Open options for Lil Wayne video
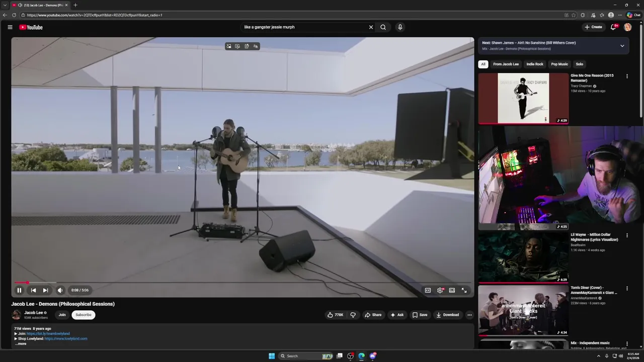644x362 pixels. pyautogui.click(x=627, y=235)
